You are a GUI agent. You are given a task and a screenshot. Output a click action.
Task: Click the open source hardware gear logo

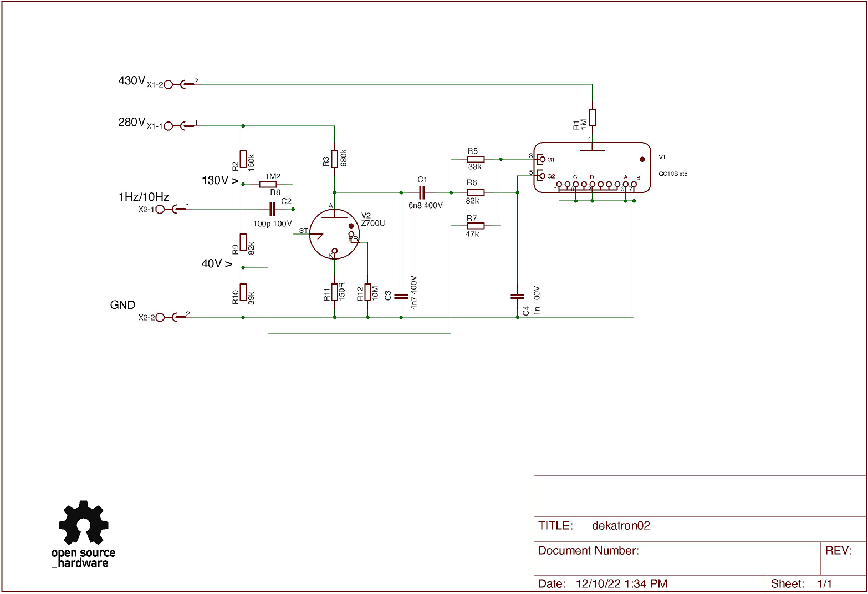[83, 524]
